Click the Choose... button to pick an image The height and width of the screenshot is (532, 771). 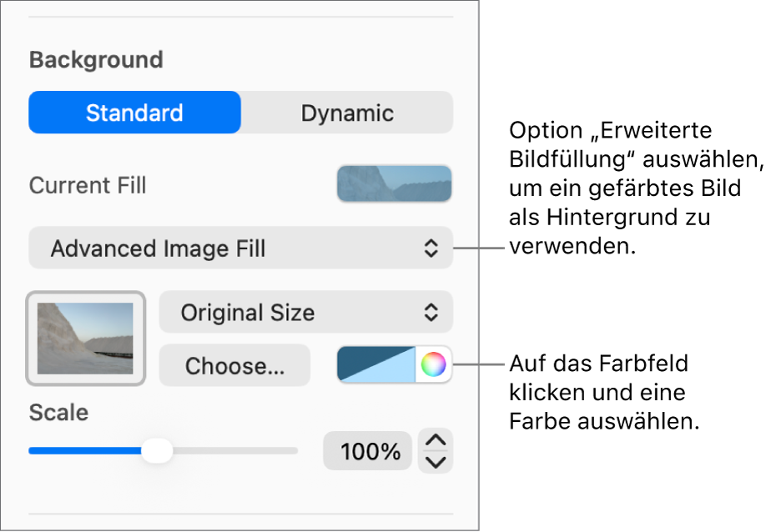[x=234, y=365]
